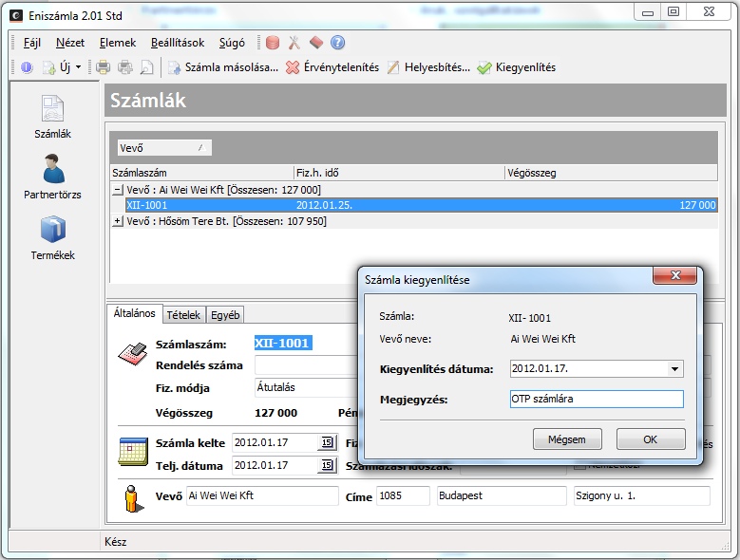The image size is (740, 560).
Task: Click the database icon in menu bar
Action: pos(273,43)
